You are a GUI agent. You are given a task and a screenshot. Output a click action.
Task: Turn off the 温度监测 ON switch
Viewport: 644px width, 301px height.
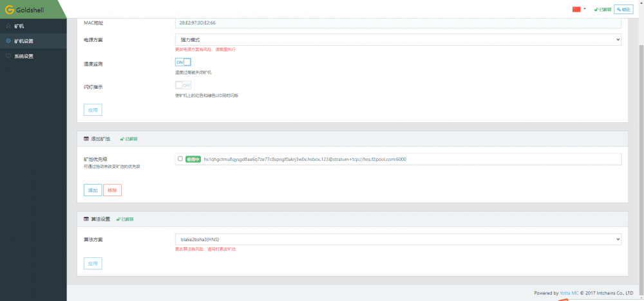[x=183, y=62]
